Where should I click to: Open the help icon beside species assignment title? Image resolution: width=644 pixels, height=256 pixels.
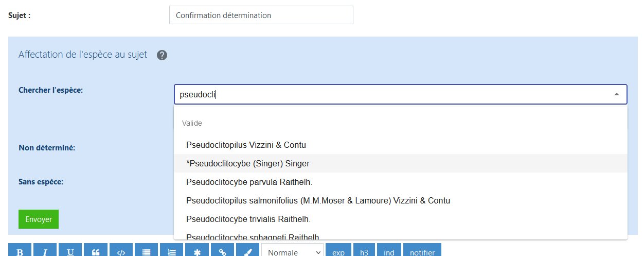[x=162, y=55]
